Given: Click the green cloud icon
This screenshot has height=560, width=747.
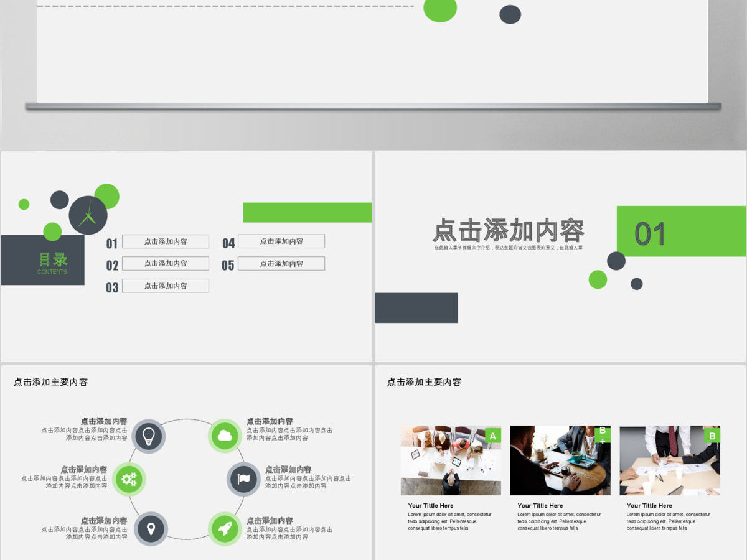Looking at the screenshot, I should click(x=225, y=436).
